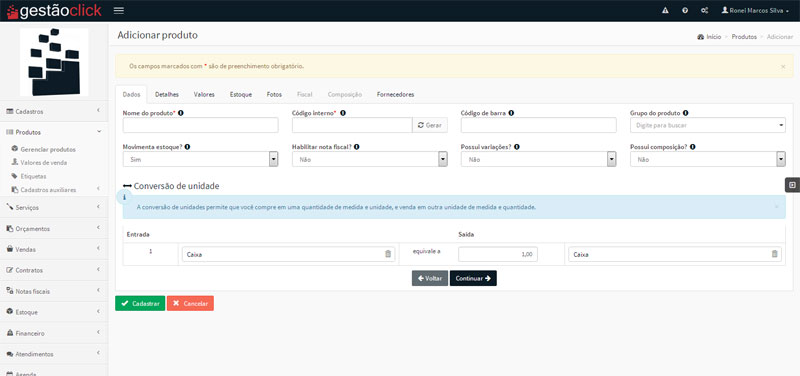The height and width of the screenshot is (376, 800).
Task: Switch to the Fotos tab
Action: pos(274,94)
